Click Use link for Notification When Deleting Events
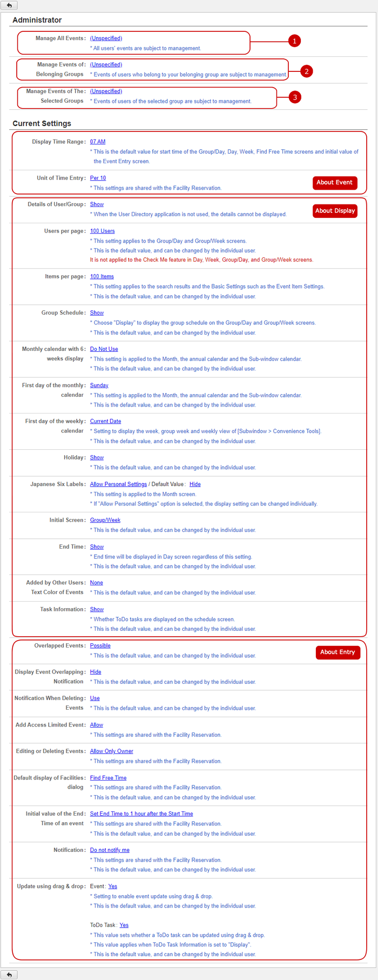This screenshot has width=378, height=980. tap(94, 698)
